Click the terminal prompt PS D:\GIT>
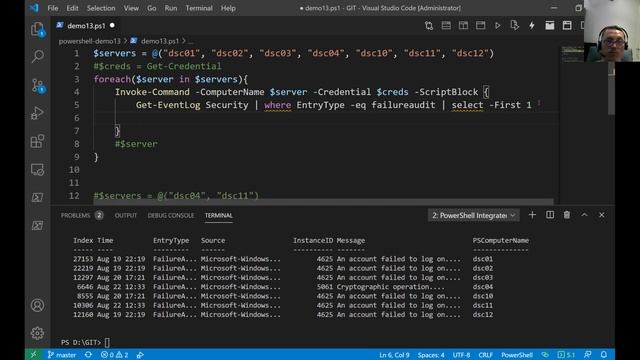Screen dimensions: 640x360 (x=81, y=342)
